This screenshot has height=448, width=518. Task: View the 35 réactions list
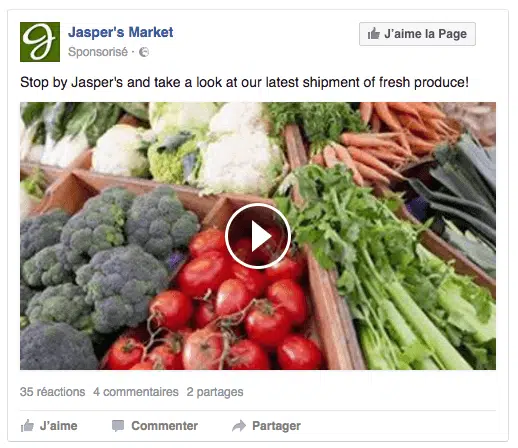point(52,392)
